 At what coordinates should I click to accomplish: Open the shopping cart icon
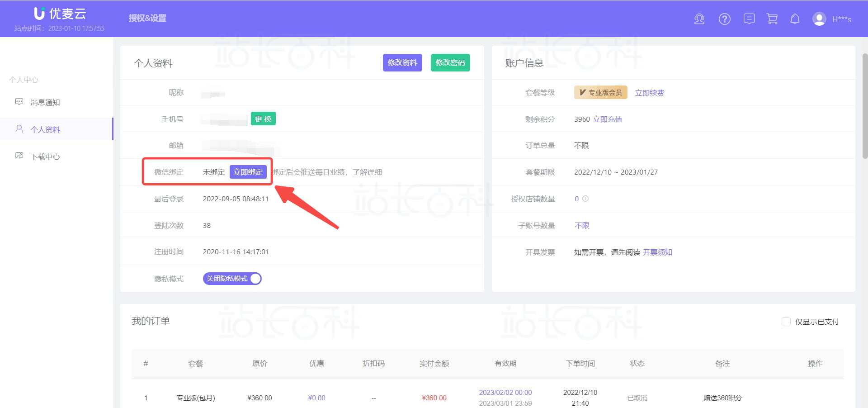click(x=772, y=19)
